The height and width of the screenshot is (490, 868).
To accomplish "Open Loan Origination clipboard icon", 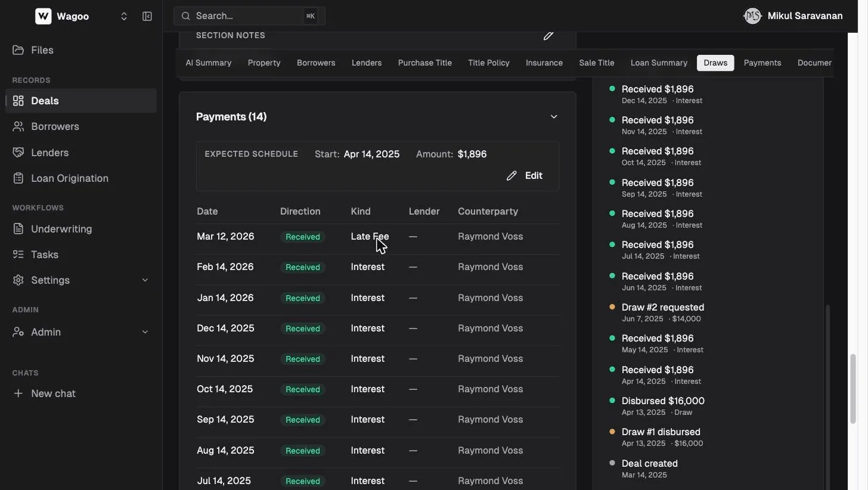I will tap(18, 178).
